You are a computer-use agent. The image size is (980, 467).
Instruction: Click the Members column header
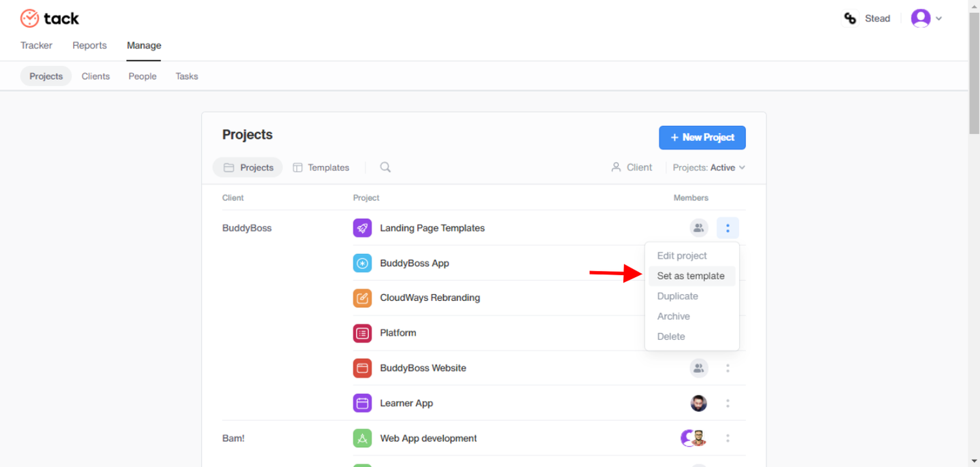[691, 198]
